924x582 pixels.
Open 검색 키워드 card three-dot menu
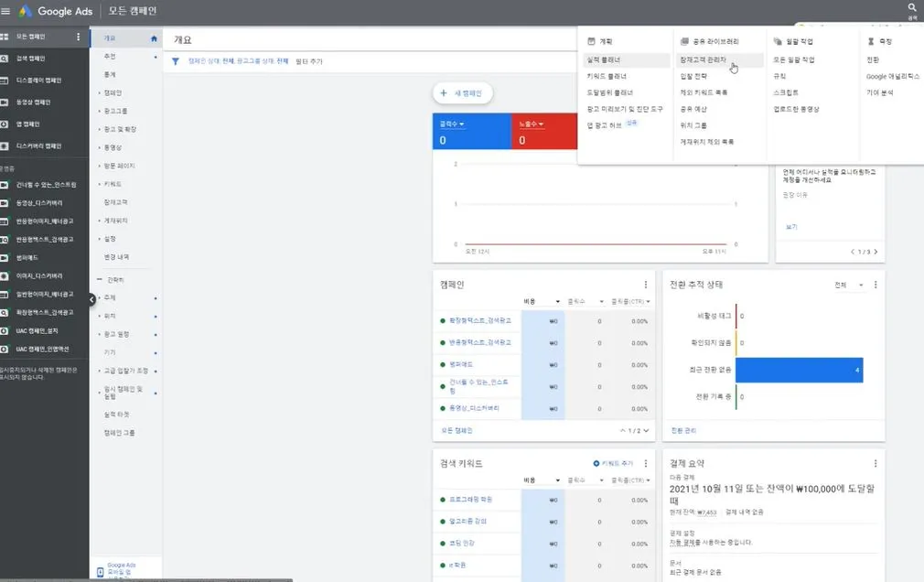pyautogui.click(x=646, y=463)
